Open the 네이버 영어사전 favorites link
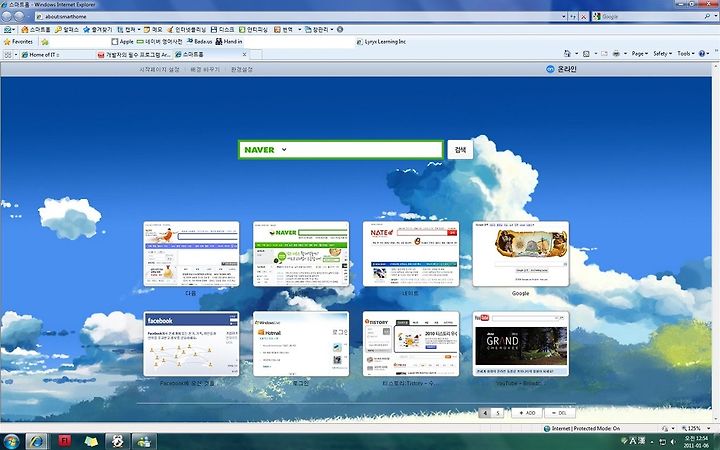The width and height of the screenshot is (720, 450). coord(159,41)
